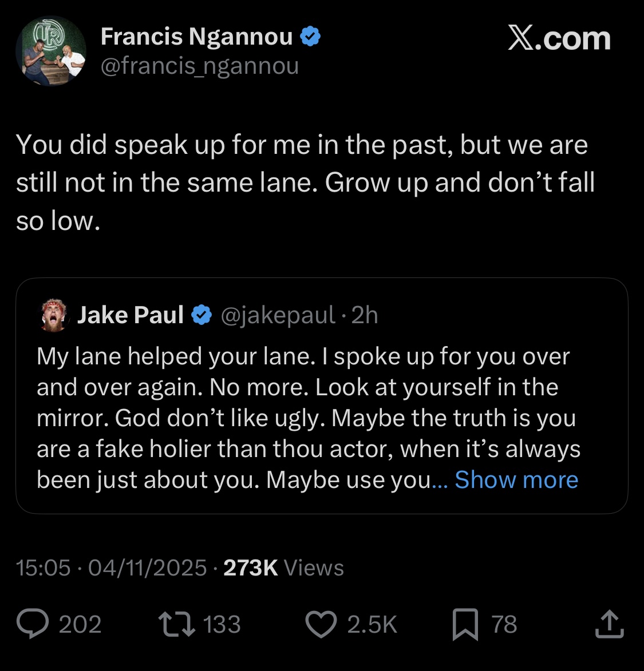
Task: Click the Francis Ngannou display name
Action: [x=197, y=37]
